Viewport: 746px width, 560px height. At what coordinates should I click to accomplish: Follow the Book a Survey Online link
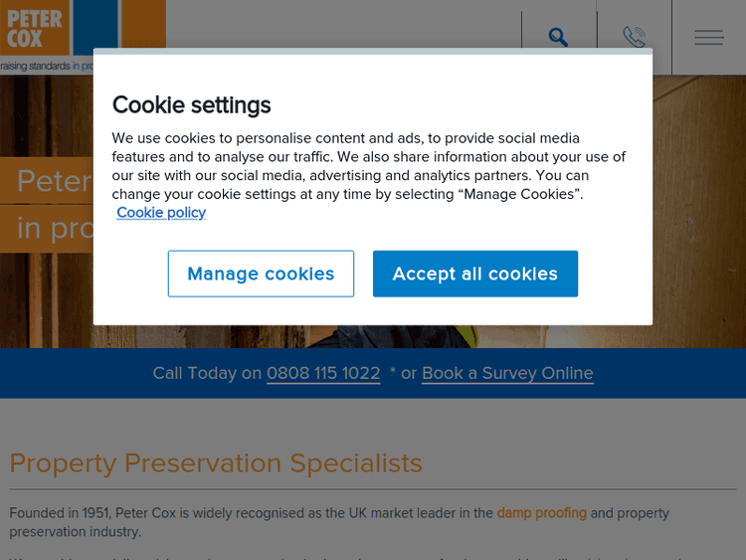tap(507, 373)
